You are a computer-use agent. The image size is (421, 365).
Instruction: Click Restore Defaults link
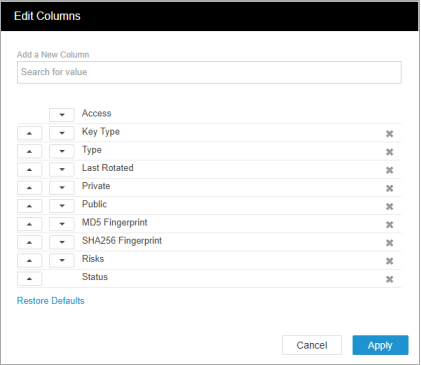point(51,301)
